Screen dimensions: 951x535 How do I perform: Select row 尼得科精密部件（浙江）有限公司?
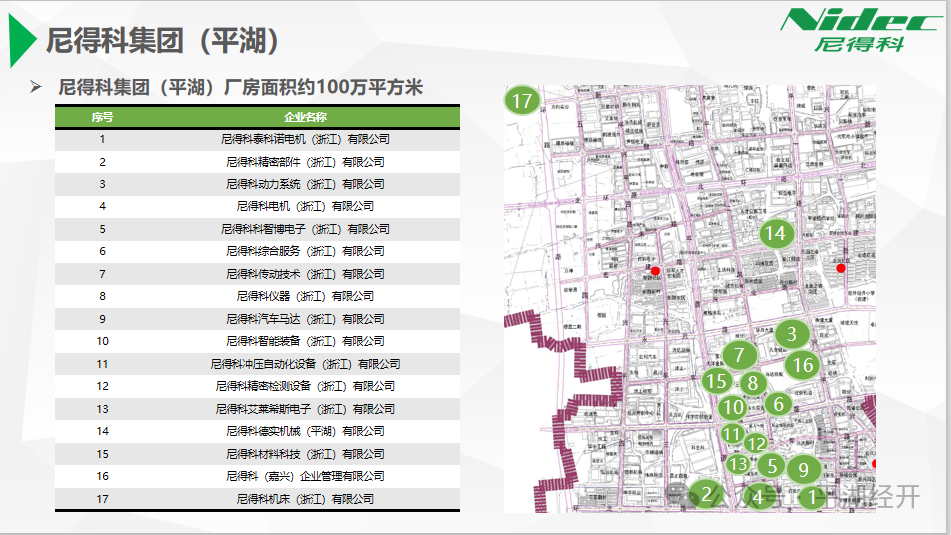[257, 162]
